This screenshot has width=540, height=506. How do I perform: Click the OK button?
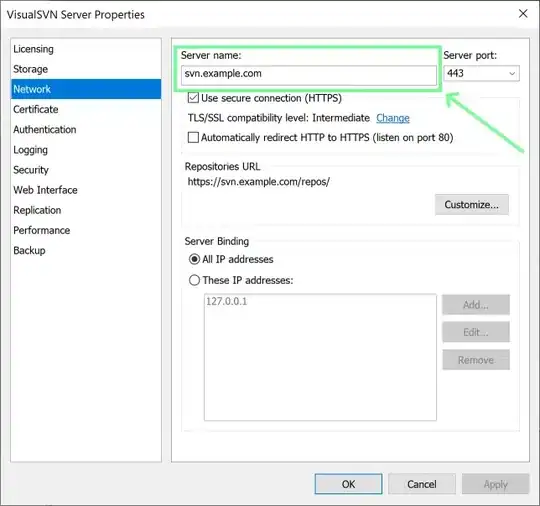(348, 484)
